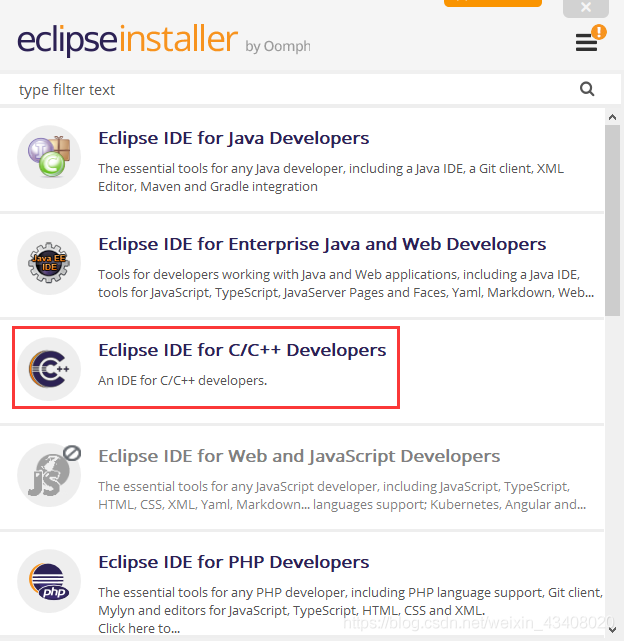Click the greyed JS package icon
624x641 pixels.
coord(49,475)
